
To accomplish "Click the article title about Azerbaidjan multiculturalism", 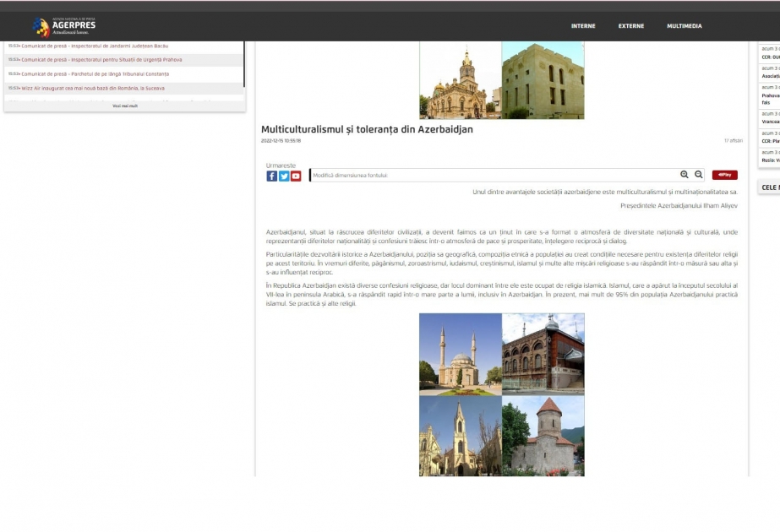I will coord(367,129).
